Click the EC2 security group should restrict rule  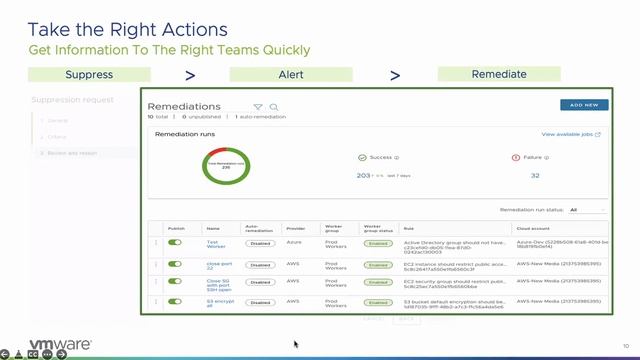455,284
